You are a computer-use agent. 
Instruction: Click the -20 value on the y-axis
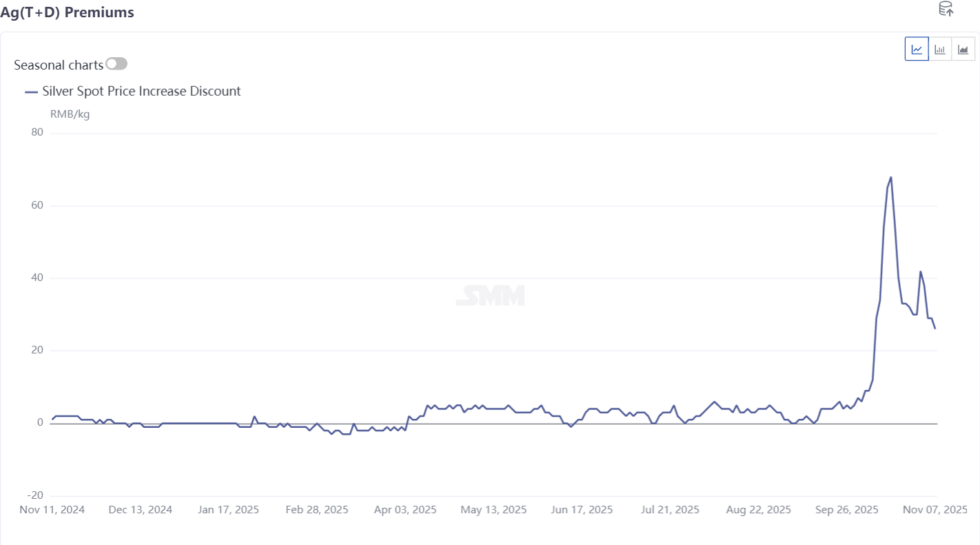pos(34,495)
